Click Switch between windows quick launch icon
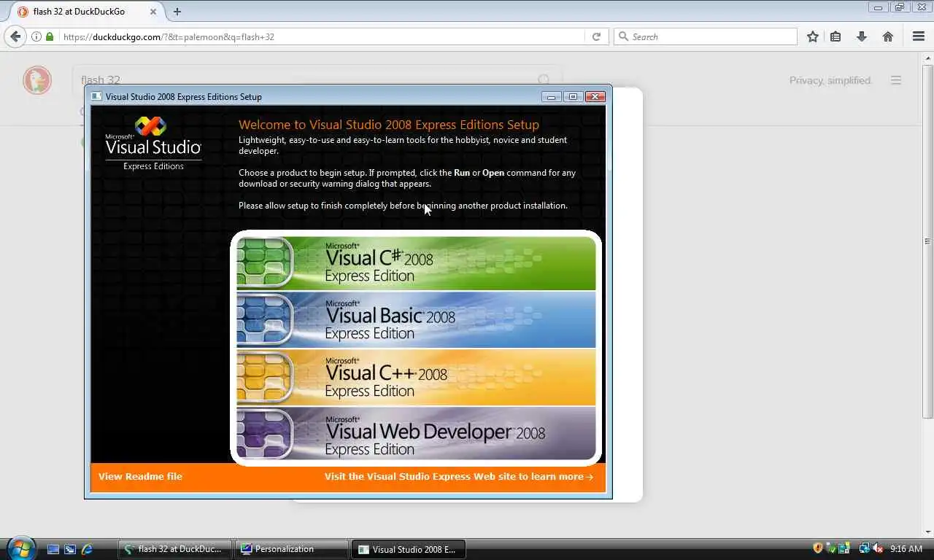Image resolution: width=934 pixels, height=560 pixels. coord(70,549)
